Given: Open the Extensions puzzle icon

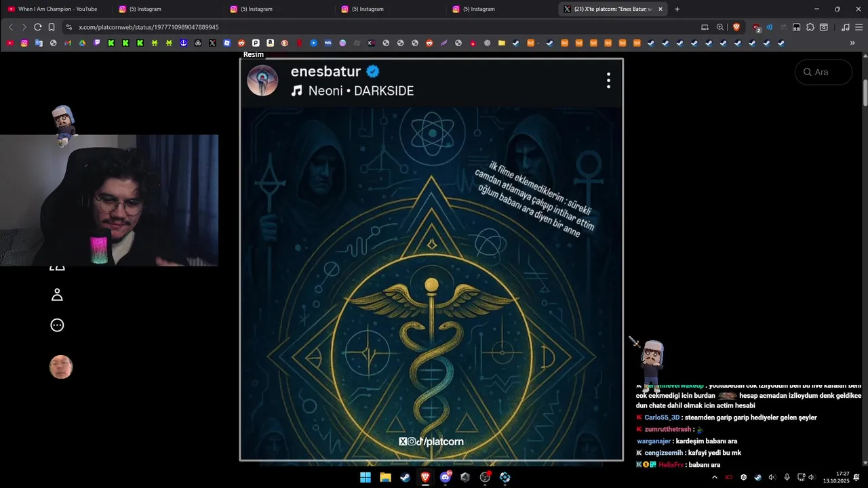Looking at the screenshot, I should coord(810,27).
